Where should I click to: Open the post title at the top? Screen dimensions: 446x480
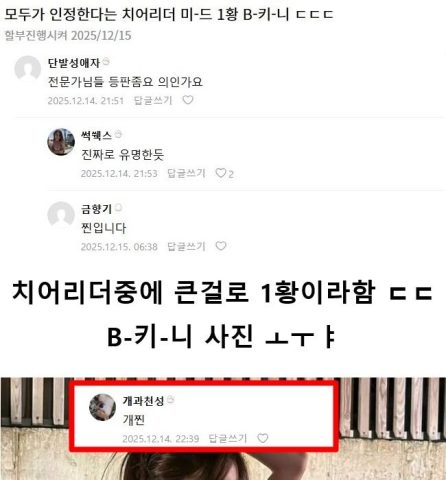pyautogui.click(x=169, y=14)
